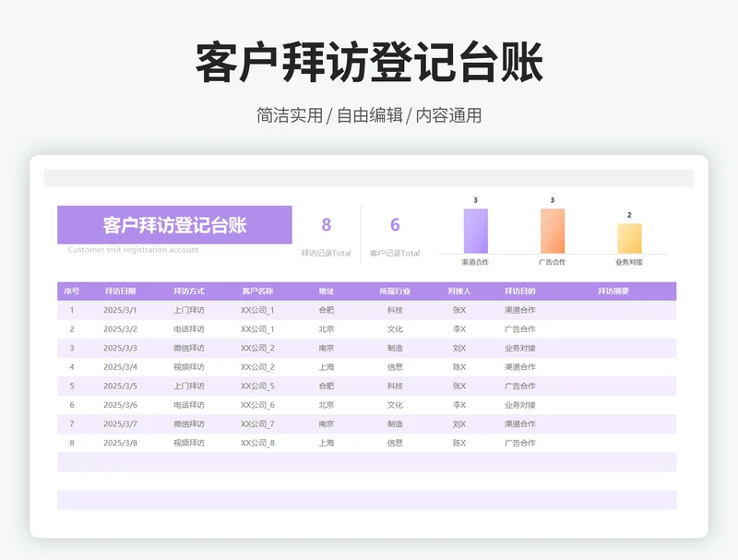Image resolution: width=738 pixels, height=560 pixels.
Task: Select XX公司_2 in the 2025/3/3 row
Action: pyautogui.click(x=257, y=348)
